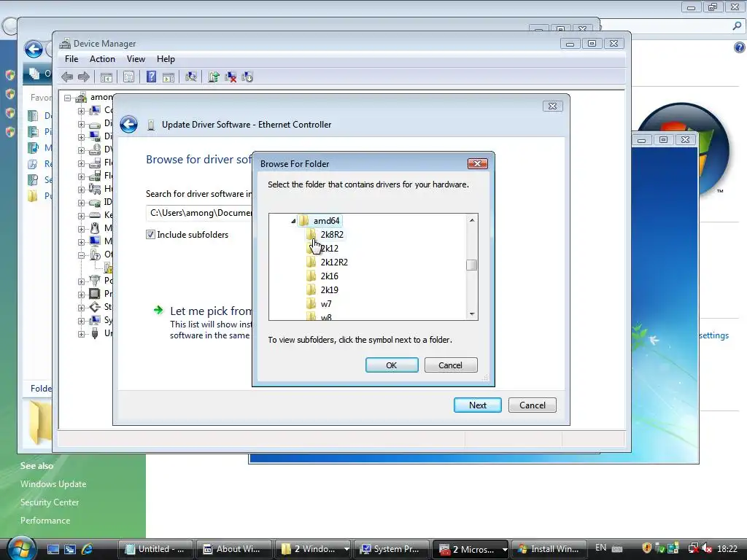Select the amd64 folder

[x=326, y=220]
